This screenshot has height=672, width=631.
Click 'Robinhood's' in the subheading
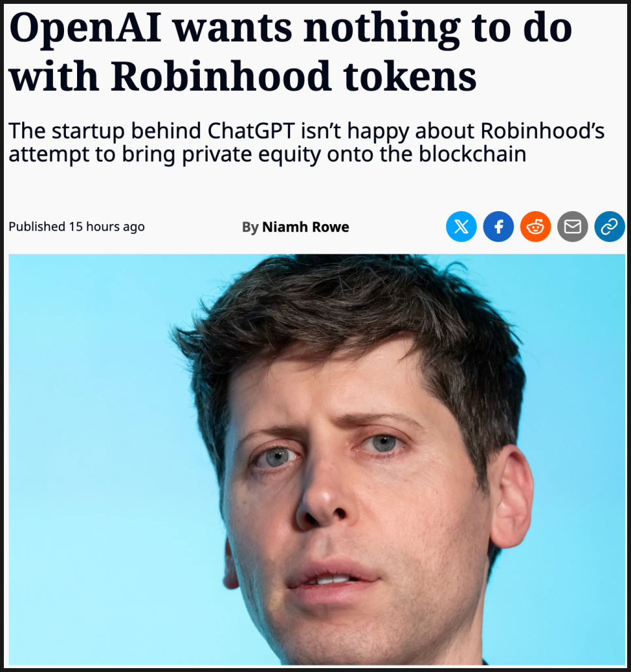(x=542, y=131)
